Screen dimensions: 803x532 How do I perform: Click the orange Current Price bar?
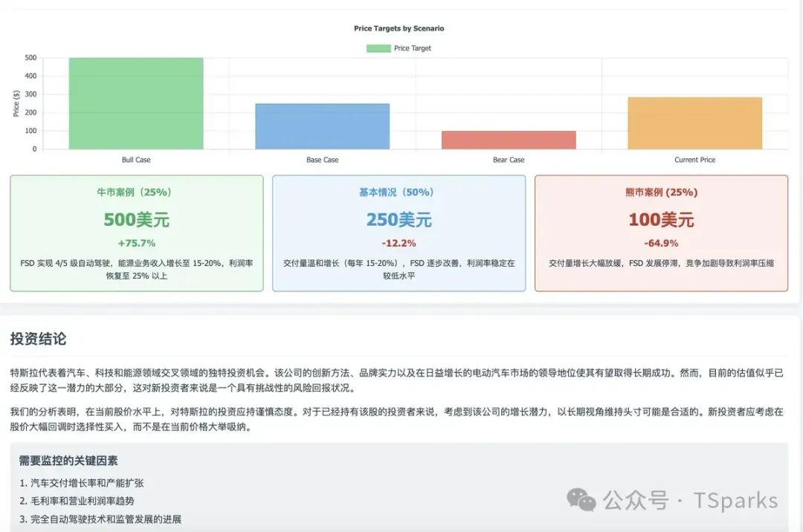[695, 123]
